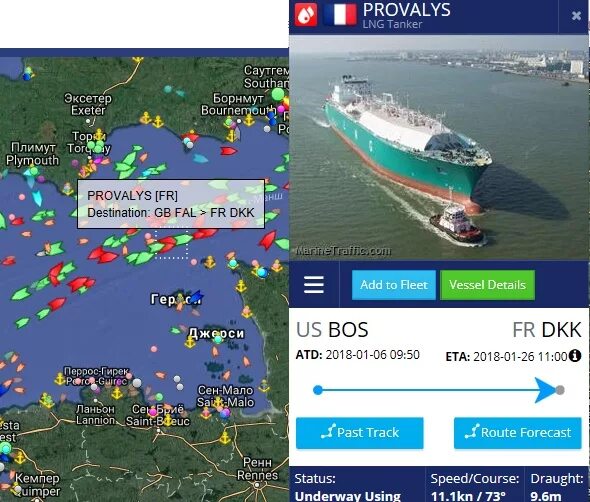Screen dimensions: 590x502
Task: Select the blue ship marker near Guernsey
Action: 196,297
